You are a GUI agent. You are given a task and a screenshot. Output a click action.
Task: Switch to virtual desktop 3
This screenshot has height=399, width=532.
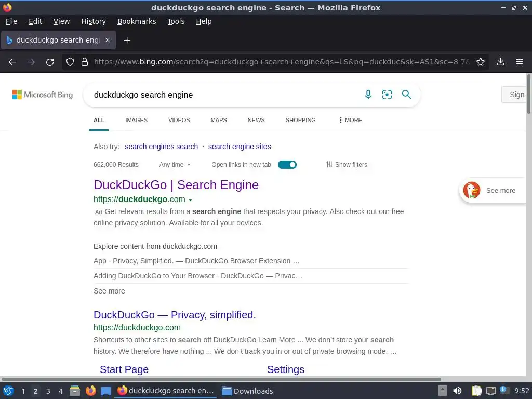(x=48, y=391)
